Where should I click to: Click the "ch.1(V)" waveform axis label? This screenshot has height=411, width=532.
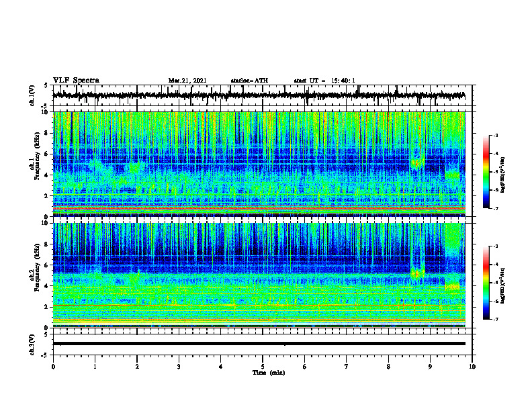tap(32, 95)
